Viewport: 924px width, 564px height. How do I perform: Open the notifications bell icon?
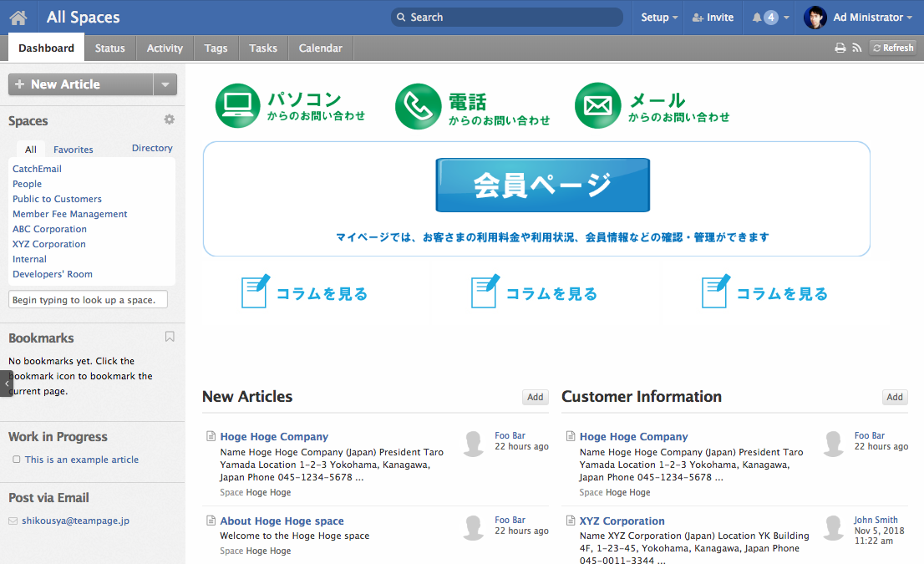757,18
